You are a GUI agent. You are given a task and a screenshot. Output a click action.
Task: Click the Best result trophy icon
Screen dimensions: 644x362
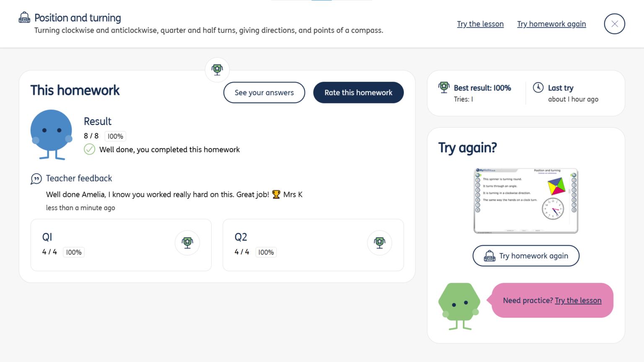(x=444, y=87)
